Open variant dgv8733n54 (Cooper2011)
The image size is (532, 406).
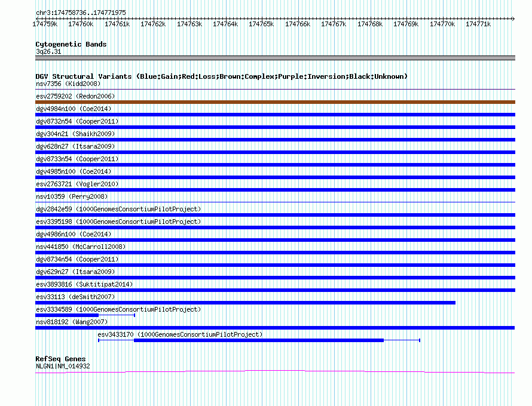pyautogui.click(x=77, y=159)
